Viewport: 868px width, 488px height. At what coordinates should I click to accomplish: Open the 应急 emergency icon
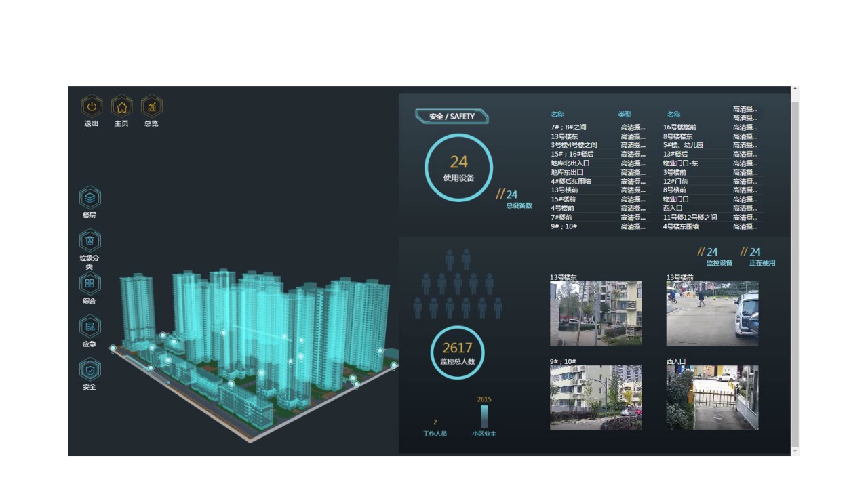pyautogui.click(x=90, y=327)
